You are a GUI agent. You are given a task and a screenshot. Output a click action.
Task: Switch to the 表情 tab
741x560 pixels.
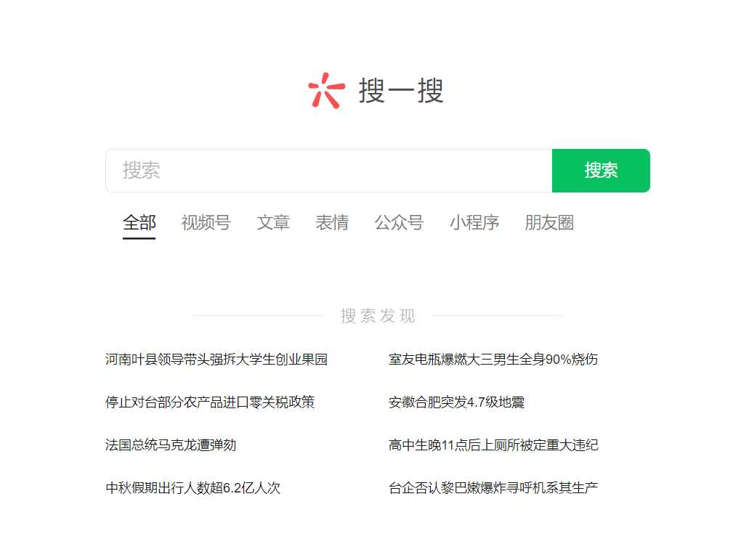332,222
